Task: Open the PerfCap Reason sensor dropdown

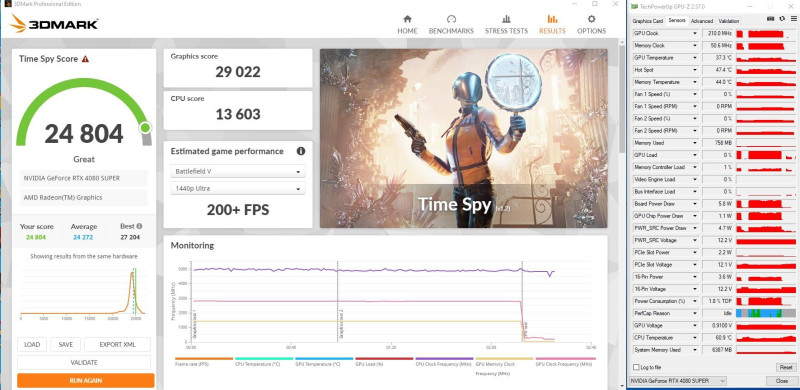Action: 694,313
